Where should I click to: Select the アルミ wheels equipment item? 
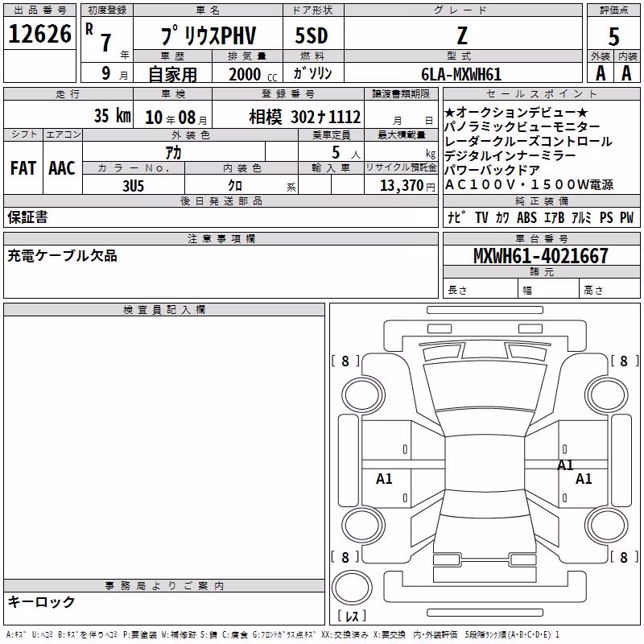pyautogui.click(x=581, y=217)
